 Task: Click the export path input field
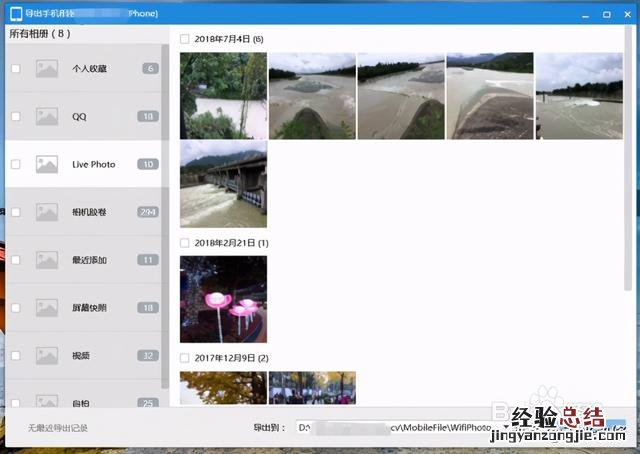pyautogui.click(x=400, y=428)
